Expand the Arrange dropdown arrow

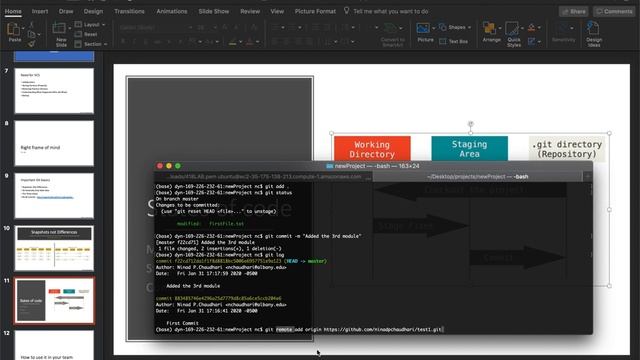coord(500,28)
